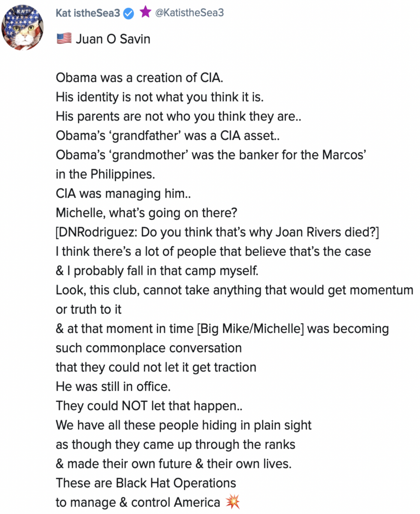
Task: Click the line "His identity is not what you think"
Action: (160, 97)
